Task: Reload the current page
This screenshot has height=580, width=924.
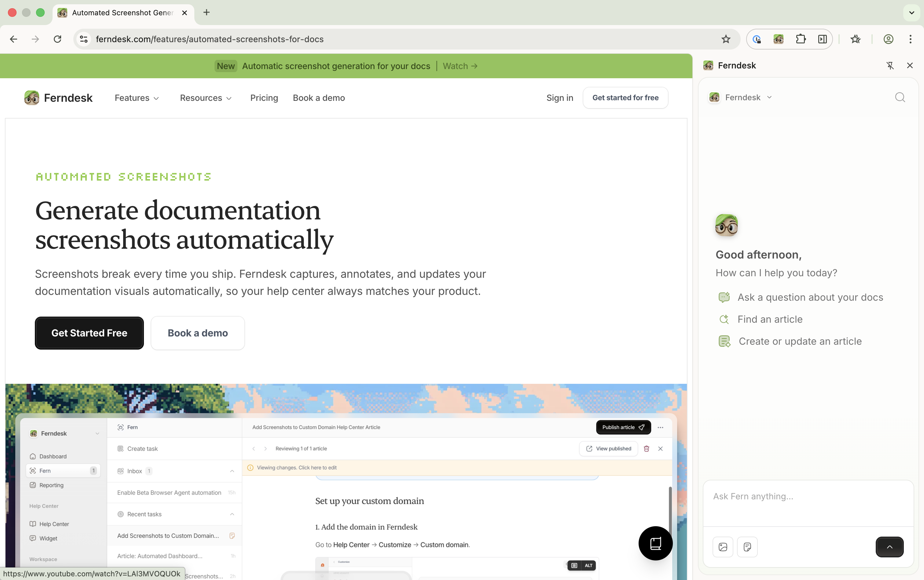Action: [x=57, y=39]
